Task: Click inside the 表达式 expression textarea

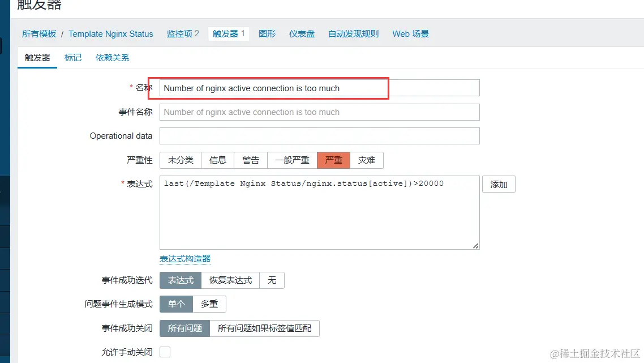Action: click(x=320, y=212)
